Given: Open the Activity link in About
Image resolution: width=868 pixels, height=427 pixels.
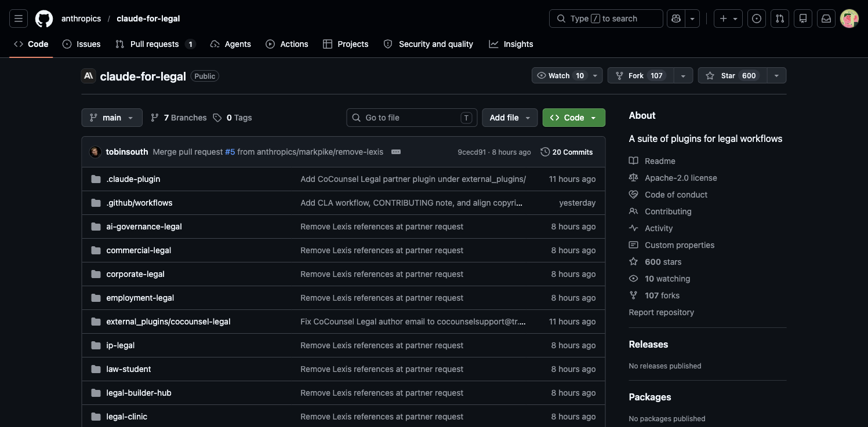Looking at the screenshot, I should [651, 228].
